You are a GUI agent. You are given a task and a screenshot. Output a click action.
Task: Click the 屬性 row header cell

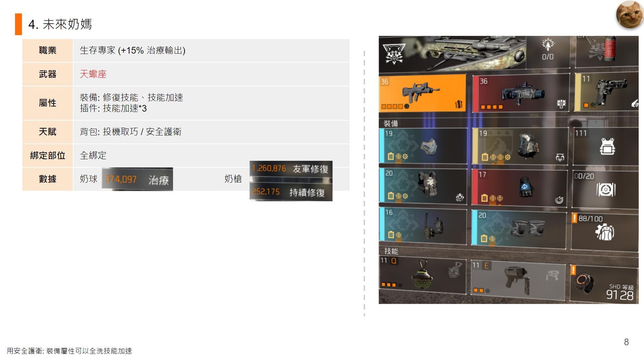tap(48, 103)
